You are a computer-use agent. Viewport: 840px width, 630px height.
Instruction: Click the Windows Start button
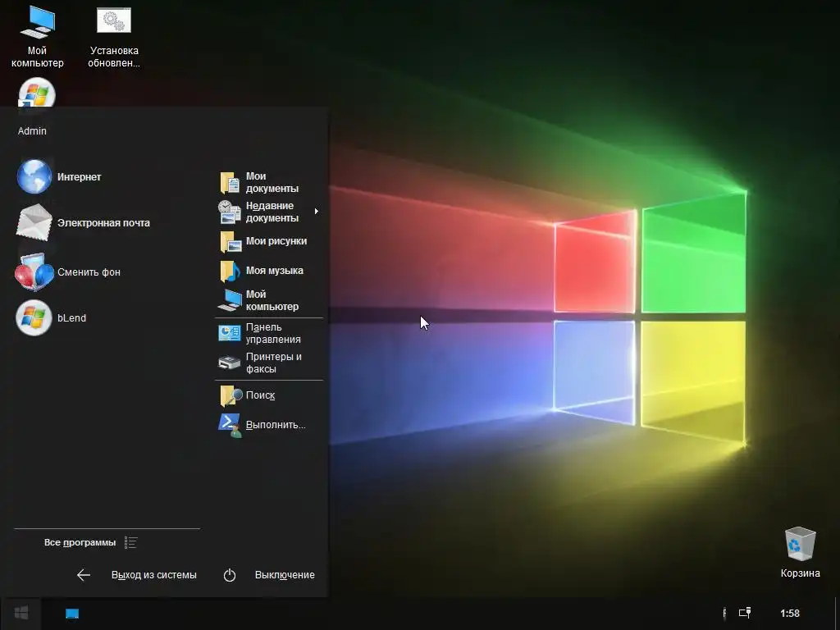click(21, 613)
